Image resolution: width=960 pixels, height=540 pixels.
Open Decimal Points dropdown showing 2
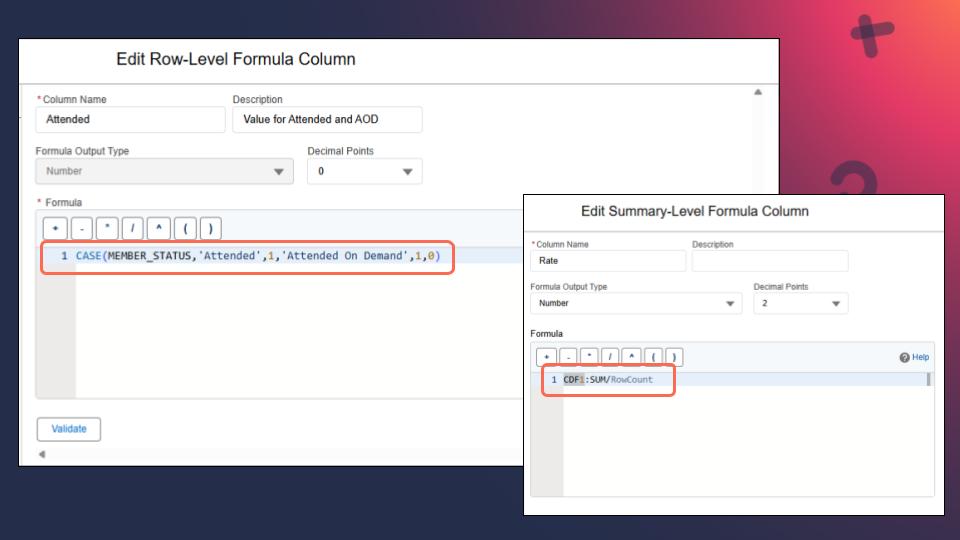[x=800, y=303]
